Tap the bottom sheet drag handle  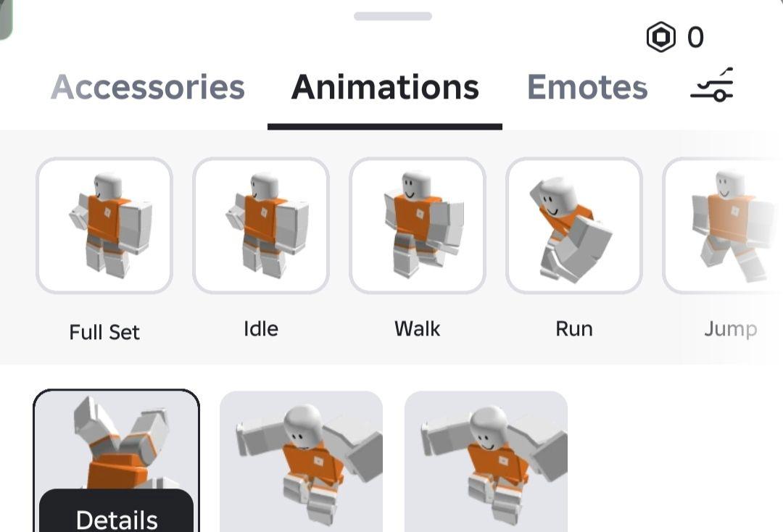pos(393,16)
